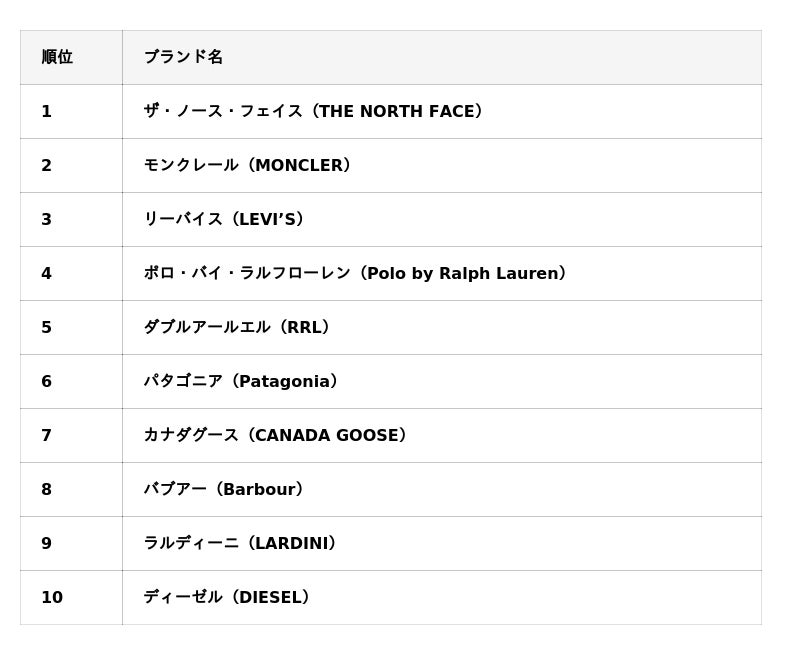Select the MONCLER brand cell
Viewport: 800px width, 655px height.
[247, 165]
